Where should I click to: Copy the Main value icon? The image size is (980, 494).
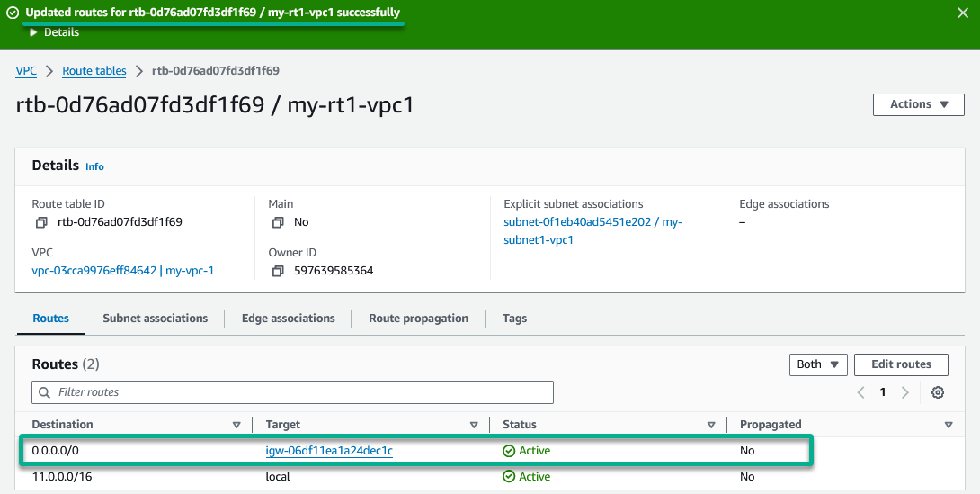pyautogui.click(x=278, y=222)
